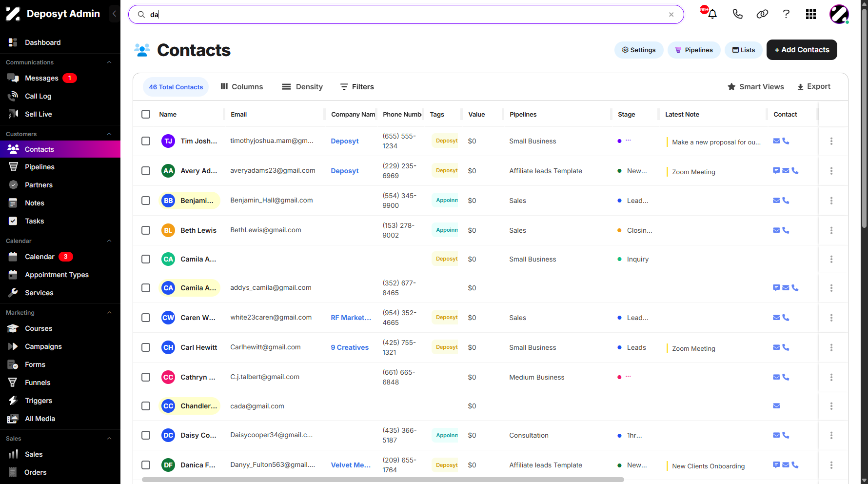Open Lists button
Viewport: 868px width, 484px height.
pyautogui.click(x=744, y=50)
